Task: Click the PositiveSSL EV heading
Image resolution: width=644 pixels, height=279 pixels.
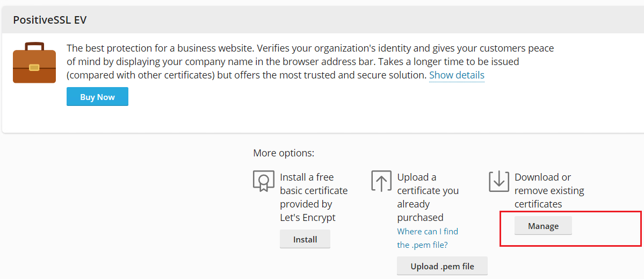Action: [x=50, y=20]
